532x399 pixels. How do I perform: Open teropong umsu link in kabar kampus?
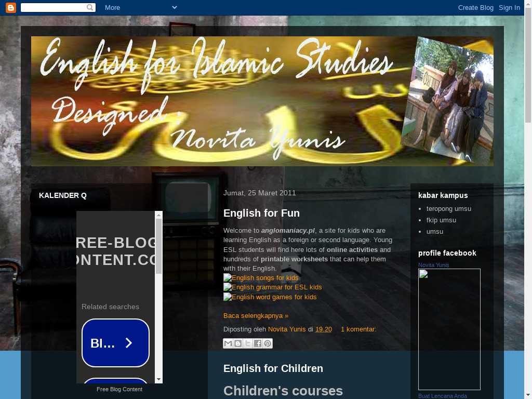pos(448,209)
